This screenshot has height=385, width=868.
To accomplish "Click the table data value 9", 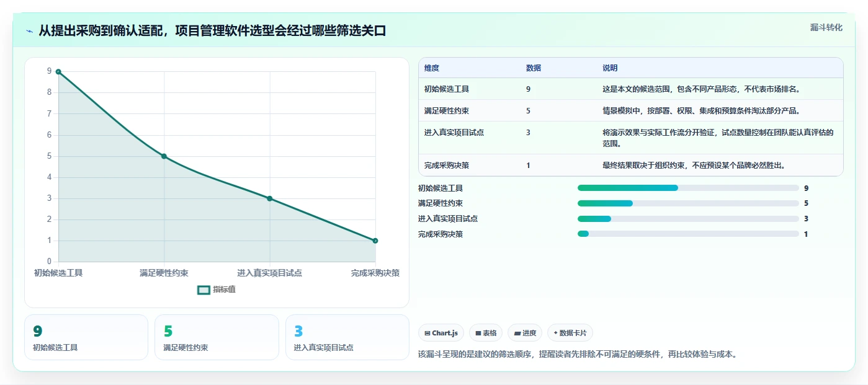I will tap(528, 89).
